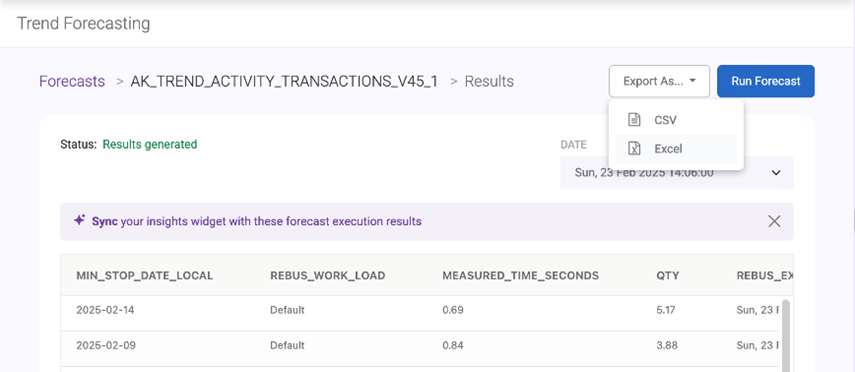Click the sparkle Sync icon
The height and width of the screenshot is (372, 855).
coord(80,220)
